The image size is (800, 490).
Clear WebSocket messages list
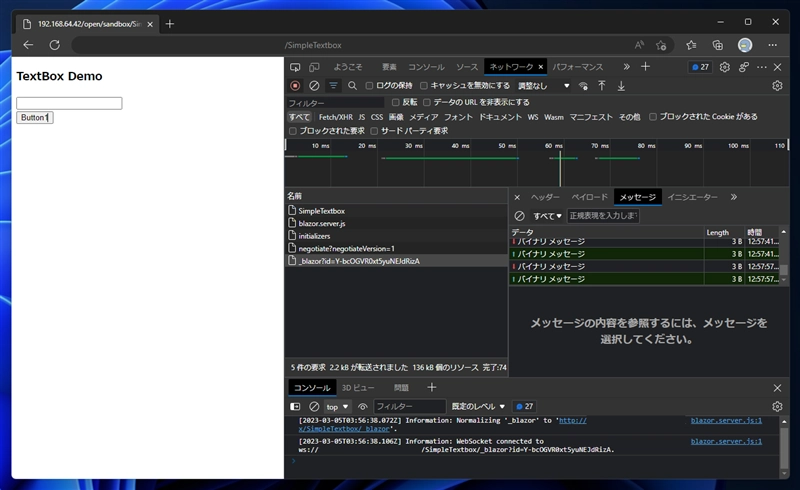pyautogui.click(x=519, y=216)
